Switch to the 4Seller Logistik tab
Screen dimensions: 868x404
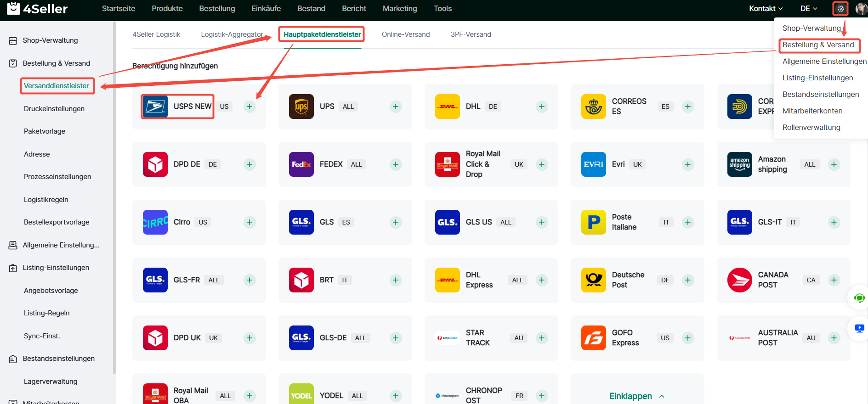pos(156,34)
